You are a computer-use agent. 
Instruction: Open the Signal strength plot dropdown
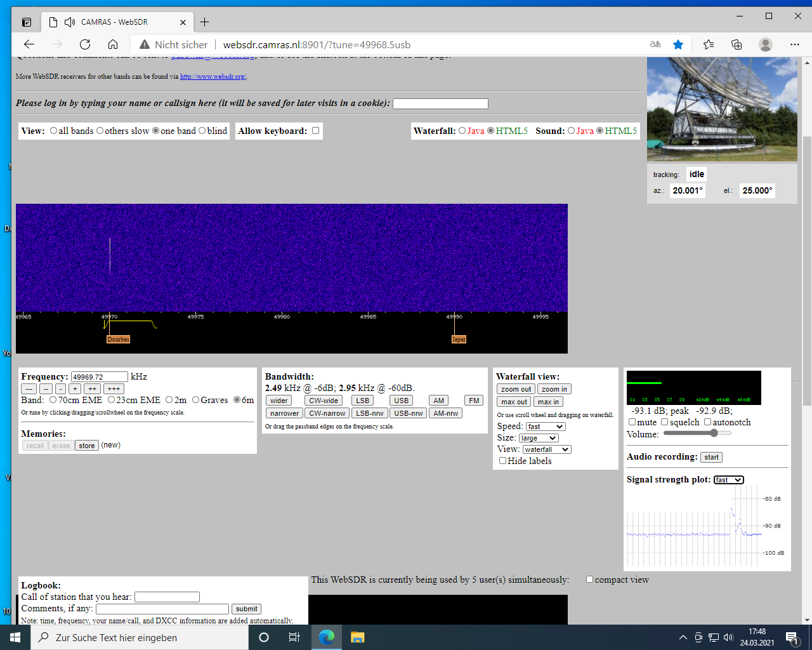(x=728, y=480)
